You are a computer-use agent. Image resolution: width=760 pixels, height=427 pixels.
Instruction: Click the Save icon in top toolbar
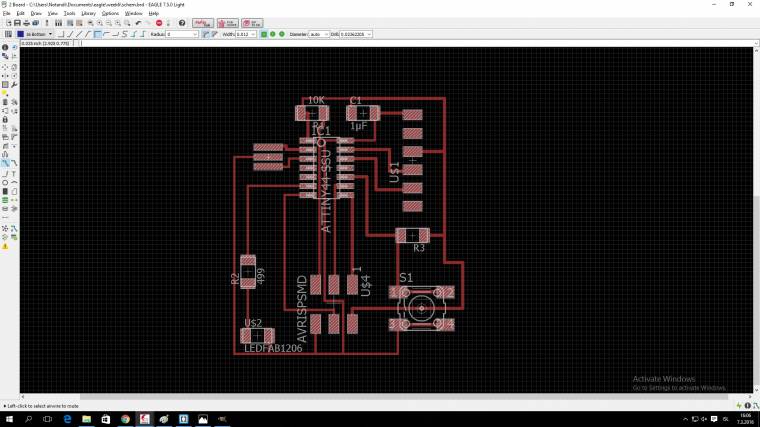point(17,23)
